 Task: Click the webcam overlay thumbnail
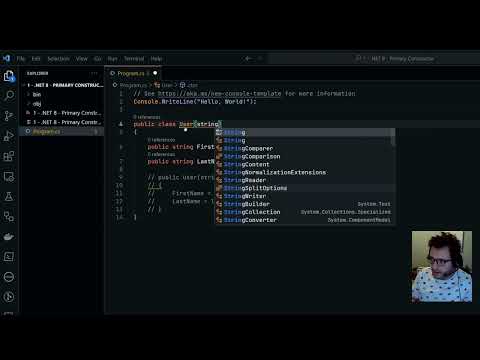[x=442, y=267]
